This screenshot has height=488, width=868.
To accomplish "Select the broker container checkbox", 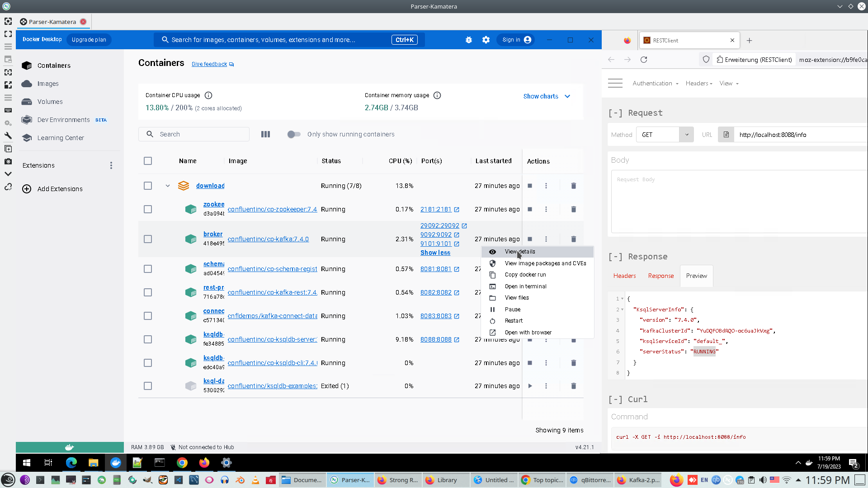I will coord(148,239).
